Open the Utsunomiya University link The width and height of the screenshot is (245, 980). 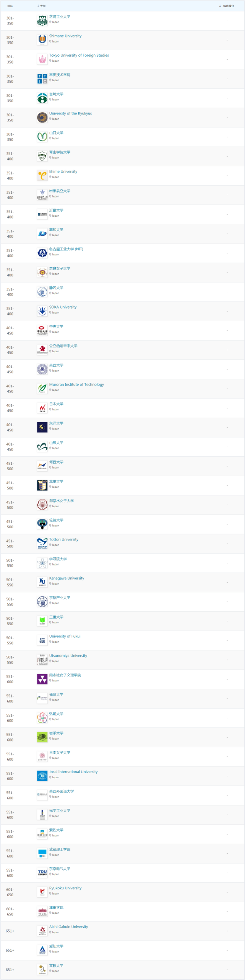click(68, 655)
